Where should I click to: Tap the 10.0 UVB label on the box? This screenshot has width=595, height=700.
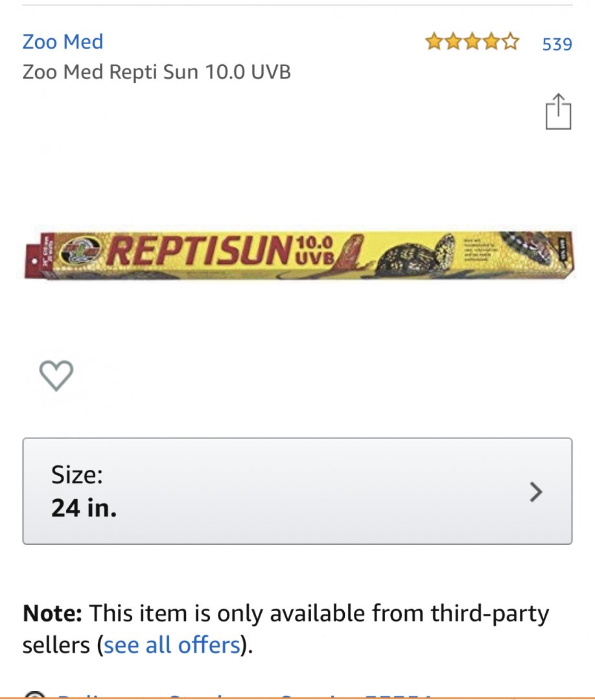(x=314, y=250)
